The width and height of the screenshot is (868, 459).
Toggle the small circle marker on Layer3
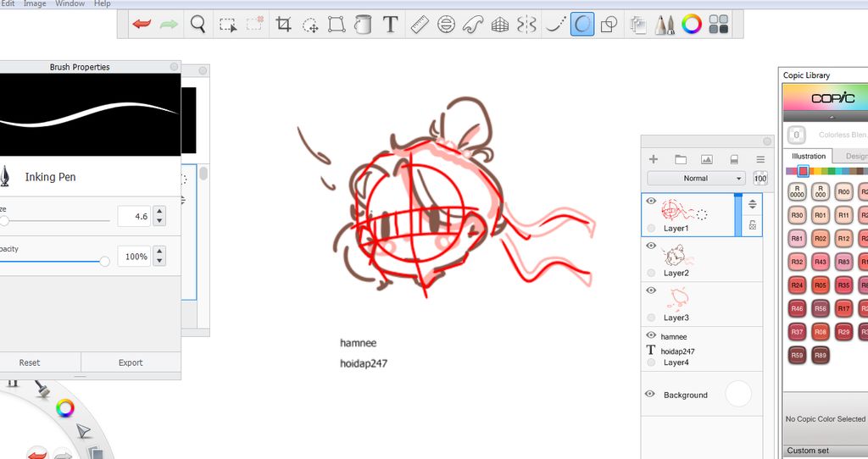[651, 318]
